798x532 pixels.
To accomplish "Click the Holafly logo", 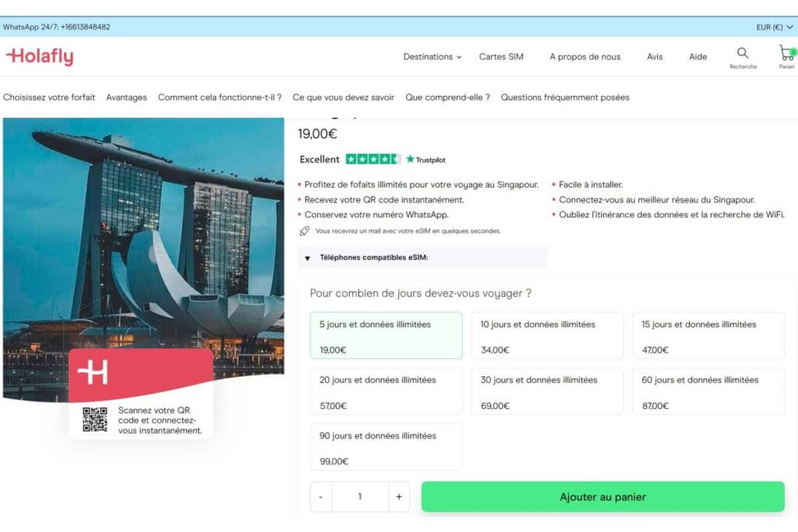I will coord(40,55).
